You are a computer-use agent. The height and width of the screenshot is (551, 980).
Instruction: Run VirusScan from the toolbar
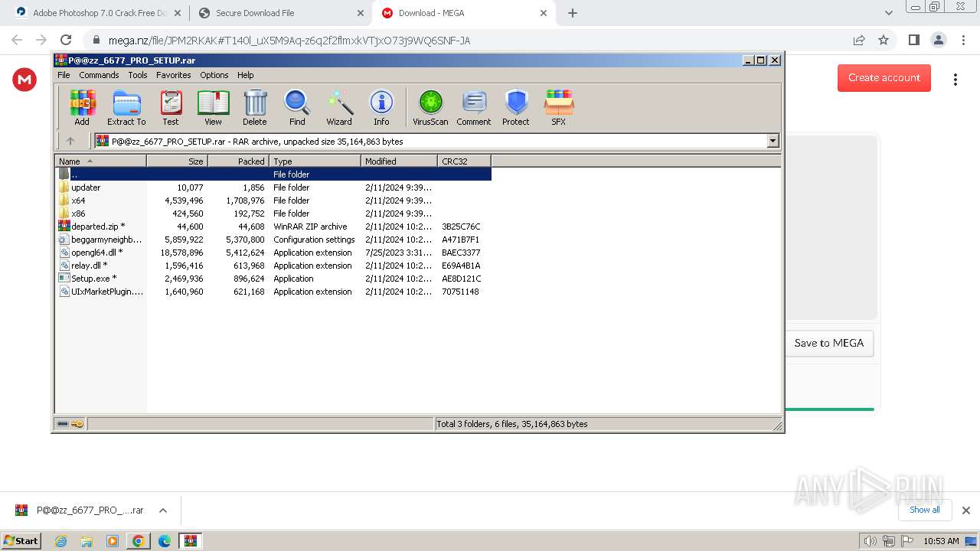point(430,108)
